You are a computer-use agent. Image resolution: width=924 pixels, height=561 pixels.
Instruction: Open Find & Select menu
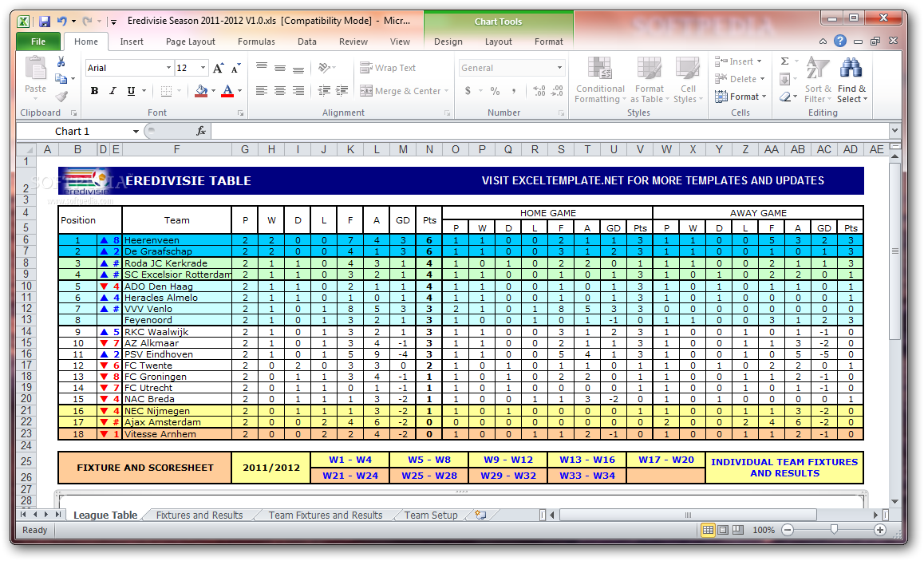(852, 80)
